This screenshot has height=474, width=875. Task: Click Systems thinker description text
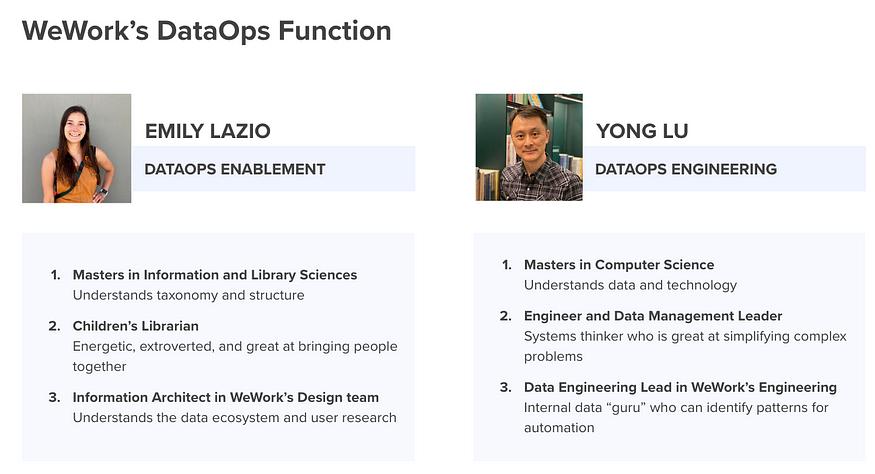click(x=685, y=346)
